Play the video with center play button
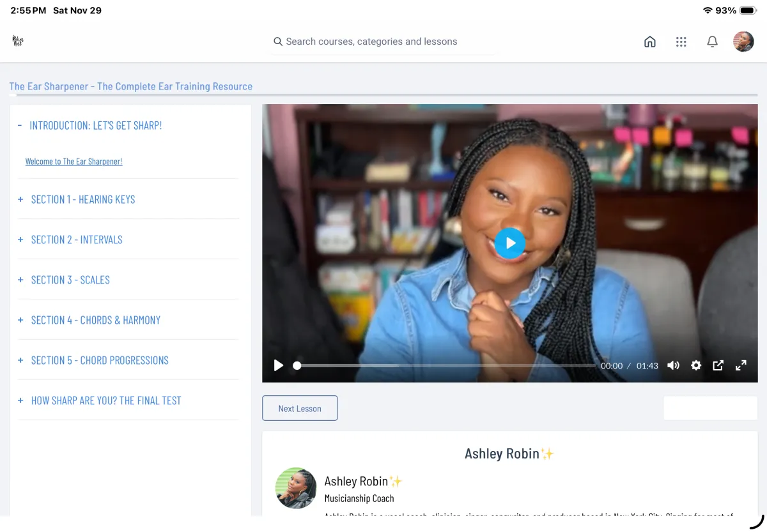The width and height of the screenshot is (767, 532). click(x=510, y=243)
